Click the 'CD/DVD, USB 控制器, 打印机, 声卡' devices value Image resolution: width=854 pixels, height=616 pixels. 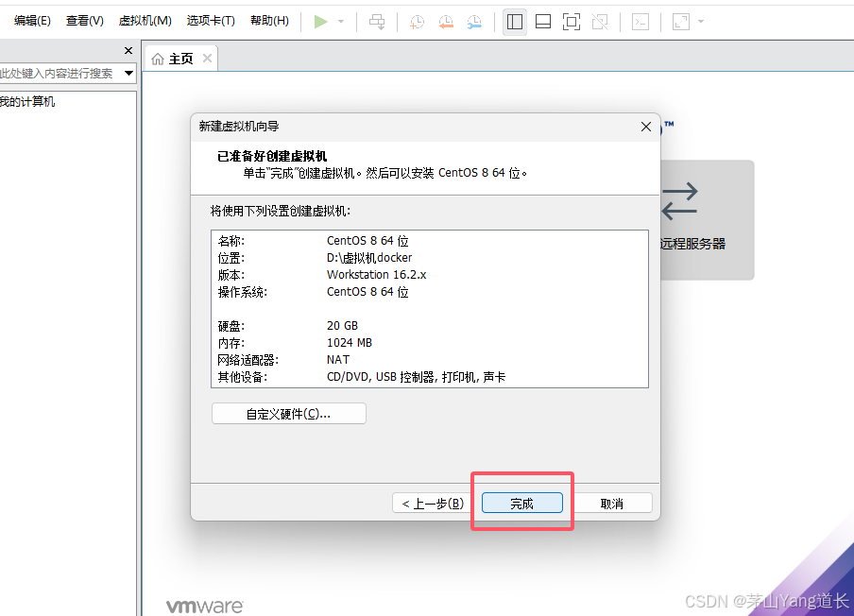[416, 377]
